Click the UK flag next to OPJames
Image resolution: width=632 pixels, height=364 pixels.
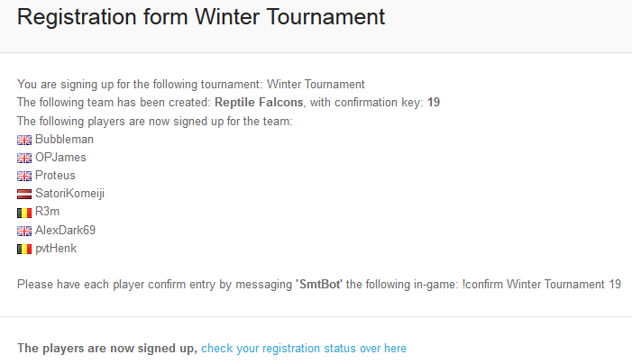click(24, 159)
